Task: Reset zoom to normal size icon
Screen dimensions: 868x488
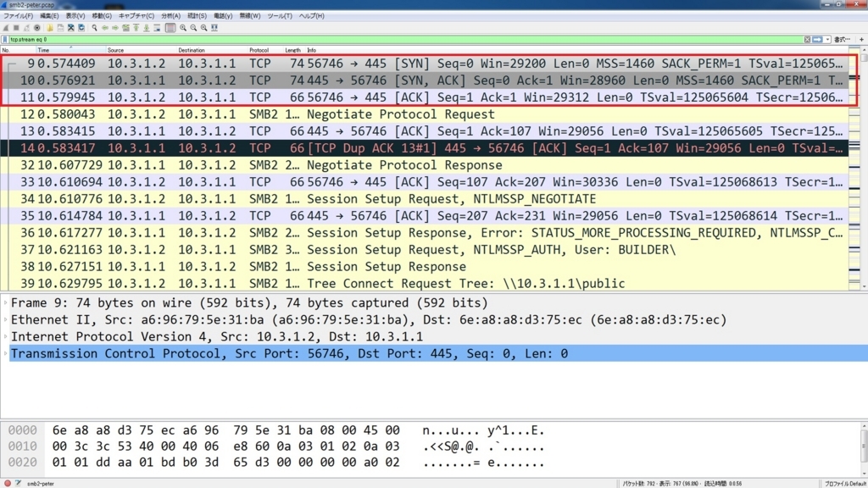Action: tap(203, 28)
